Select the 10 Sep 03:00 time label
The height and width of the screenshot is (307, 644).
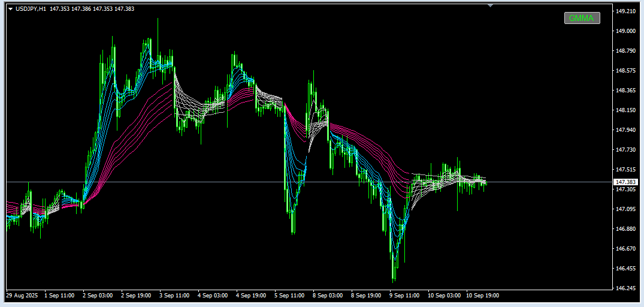tap(445, 296)
